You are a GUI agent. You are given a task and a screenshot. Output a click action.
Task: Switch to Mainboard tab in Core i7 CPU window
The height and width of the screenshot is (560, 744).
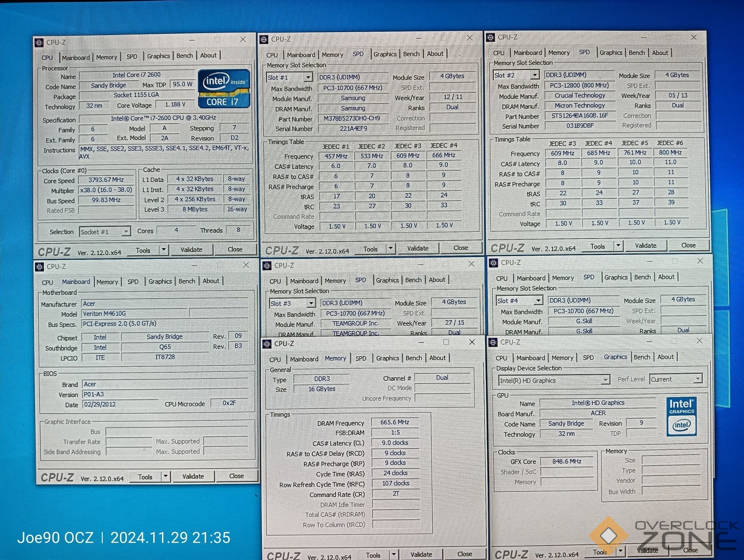tap(76, 58)
